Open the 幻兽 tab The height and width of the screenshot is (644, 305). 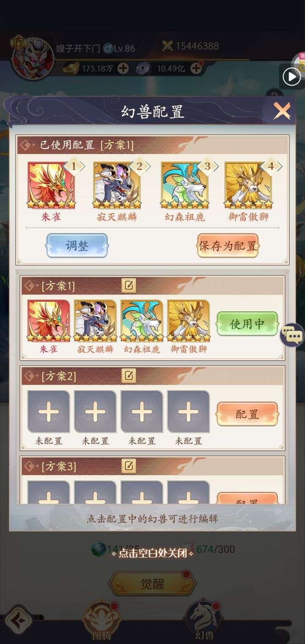(x=204, y=620)
